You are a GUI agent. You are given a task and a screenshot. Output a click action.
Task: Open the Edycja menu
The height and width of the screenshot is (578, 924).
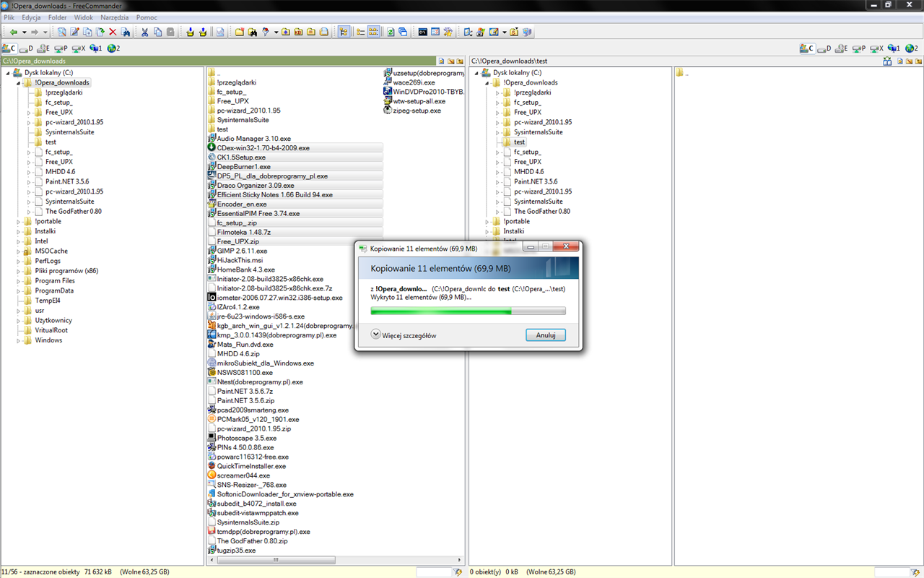tap(31, 17)
